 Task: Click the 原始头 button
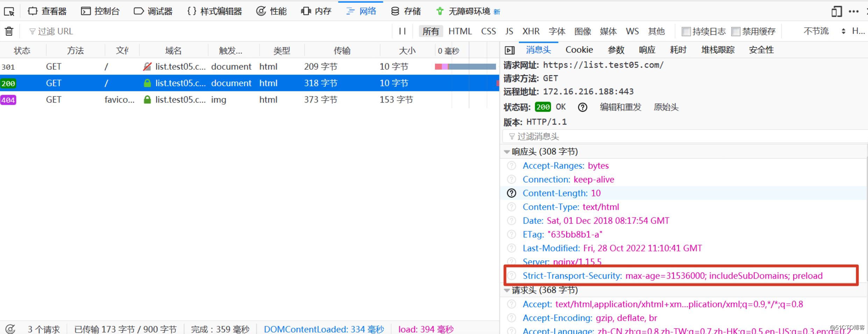[666, 107]
